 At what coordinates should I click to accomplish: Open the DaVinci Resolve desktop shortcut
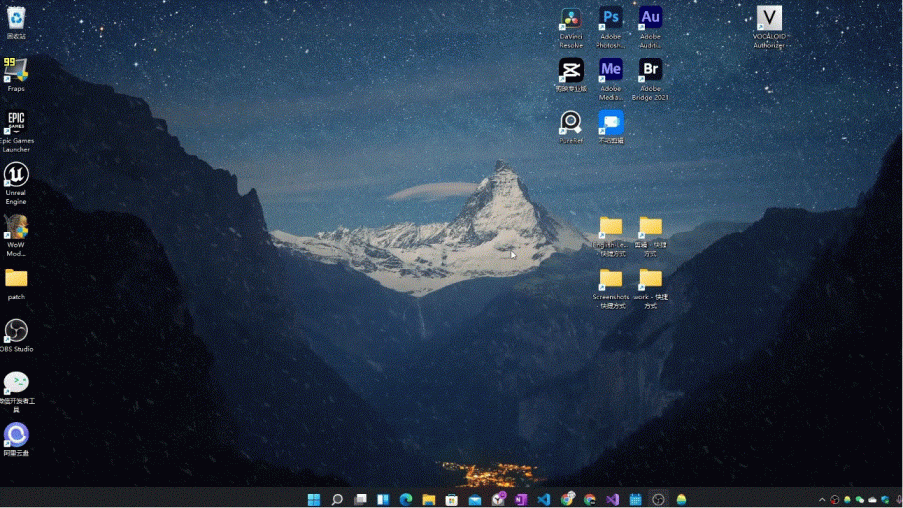(571, 19)
